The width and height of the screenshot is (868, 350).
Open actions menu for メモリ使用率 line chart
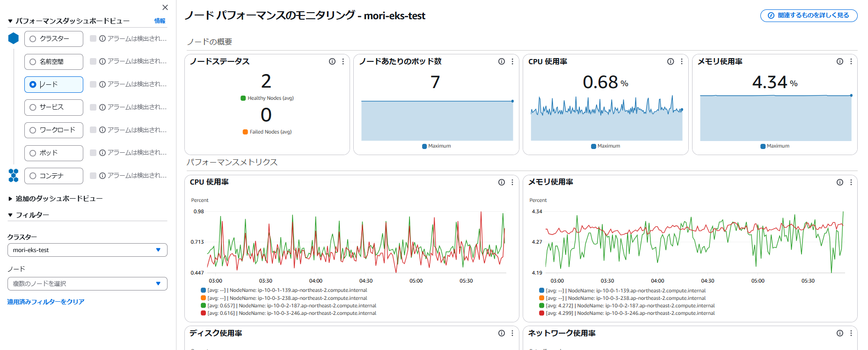(851, 182)
